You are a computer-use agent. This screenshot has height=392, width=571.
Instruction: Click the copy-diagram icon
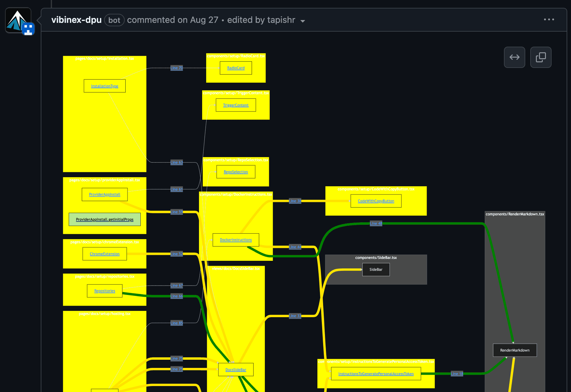click(541, 57)
